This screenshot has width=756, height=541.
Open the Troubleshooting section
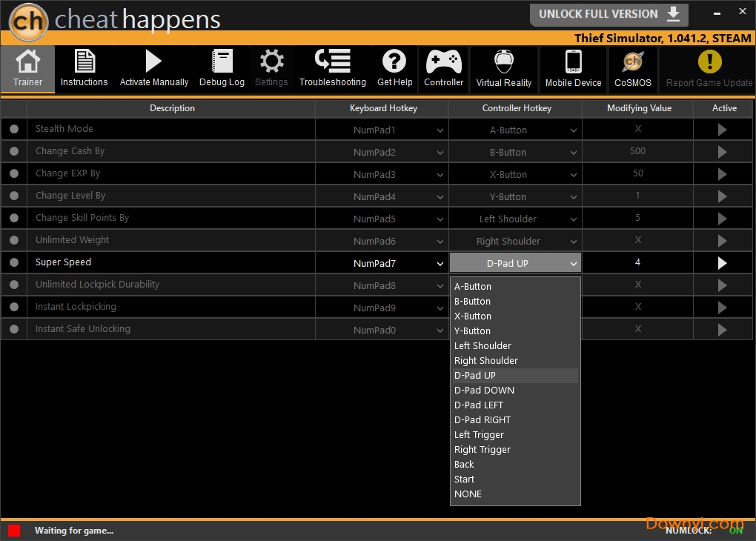pyautogui.click(x=332, y=69)
